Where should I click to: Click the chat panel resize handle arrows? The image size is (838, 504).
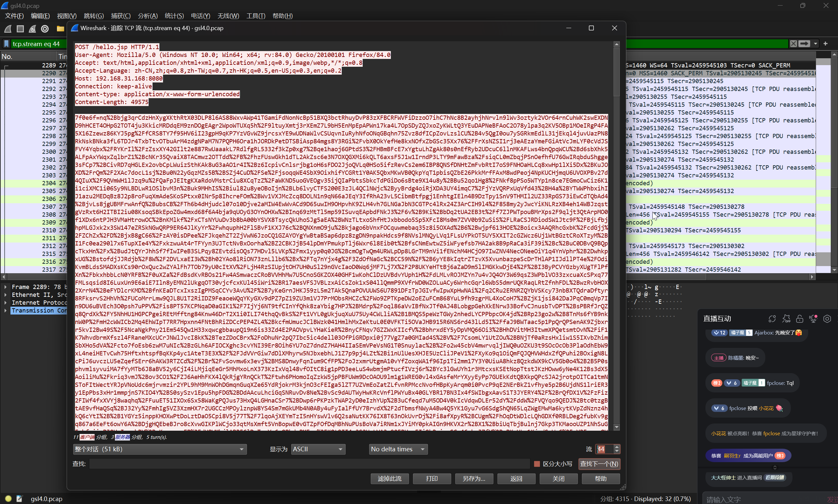(x=775, y=467)
